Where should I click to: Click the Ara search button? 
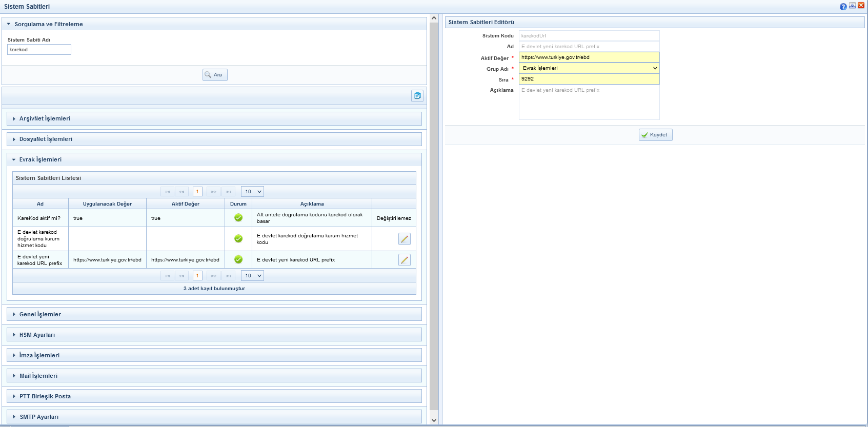[214, 75]
